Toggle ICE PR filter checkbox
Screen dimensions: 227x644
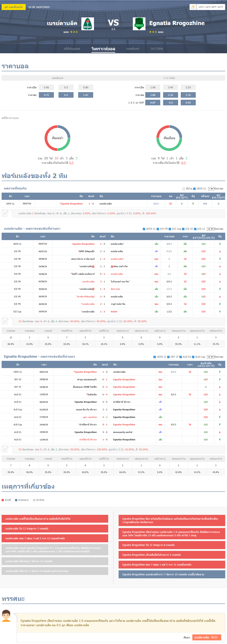(x=158, y=229)
